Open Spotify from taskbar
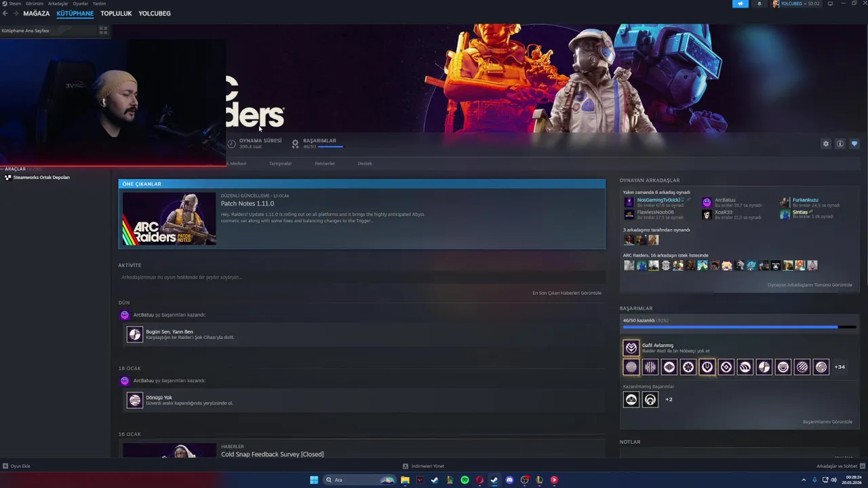 coord(465,480)
